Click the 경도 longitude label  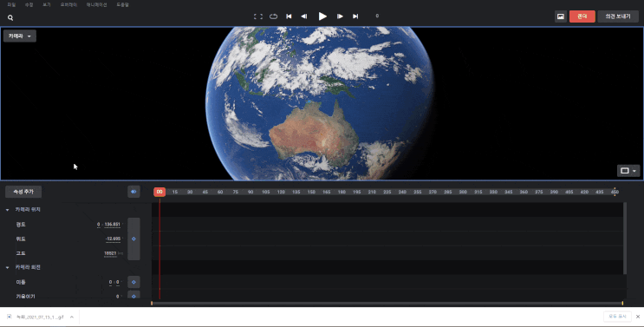[x=21, y=225]
